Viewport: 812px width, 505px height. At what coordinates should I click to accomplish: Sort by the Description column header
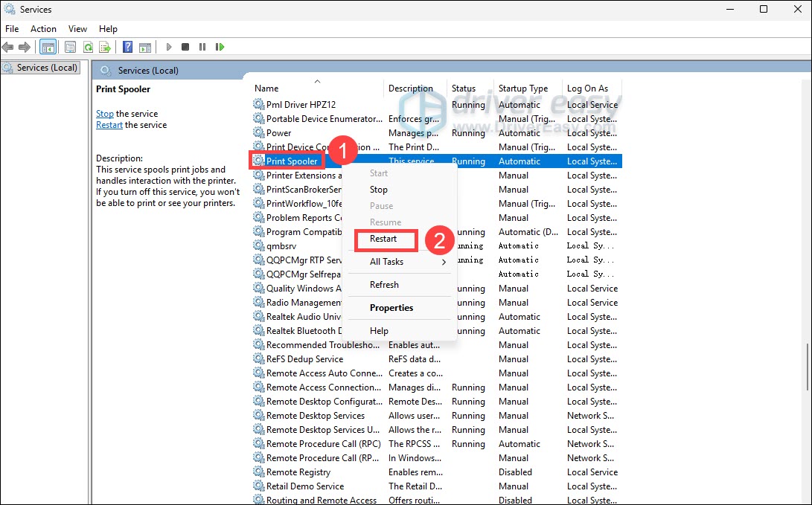[415, 89]
